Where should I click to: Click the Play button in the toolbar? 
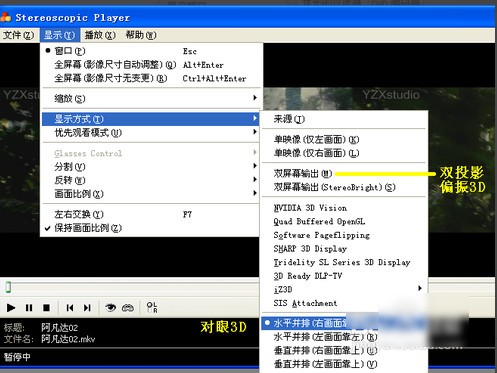[x=11, y=308]
